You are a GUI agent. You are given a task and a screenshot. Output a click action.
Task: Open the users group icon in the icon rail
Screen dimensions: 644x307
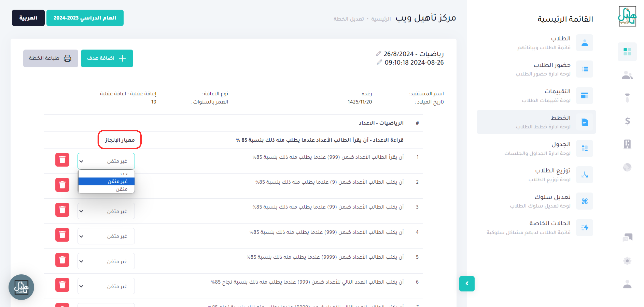pyautogui.click(x=627, y=75)
